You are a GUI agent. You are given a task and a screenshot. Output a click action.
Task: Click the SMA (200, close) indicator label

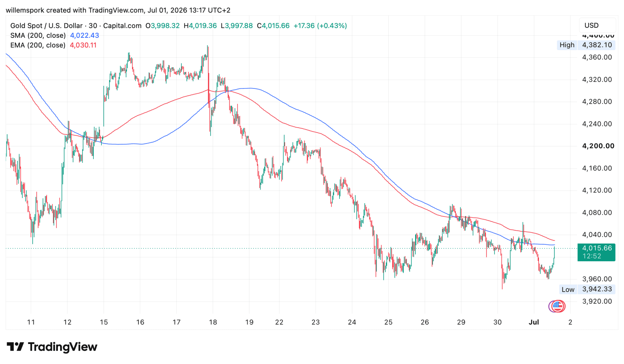pos(38,36)
